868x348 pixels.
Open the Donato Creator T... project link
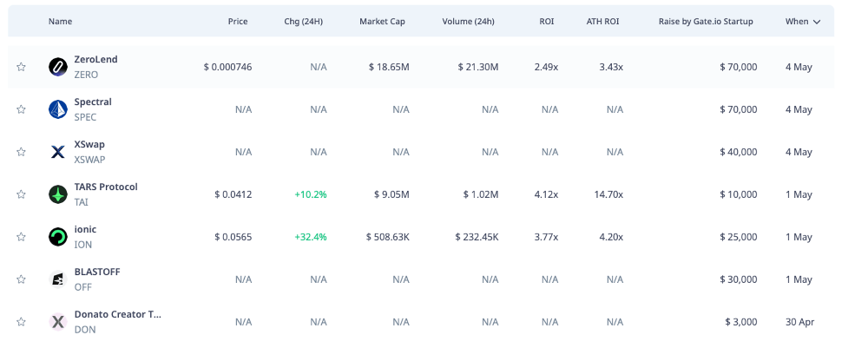118,314
